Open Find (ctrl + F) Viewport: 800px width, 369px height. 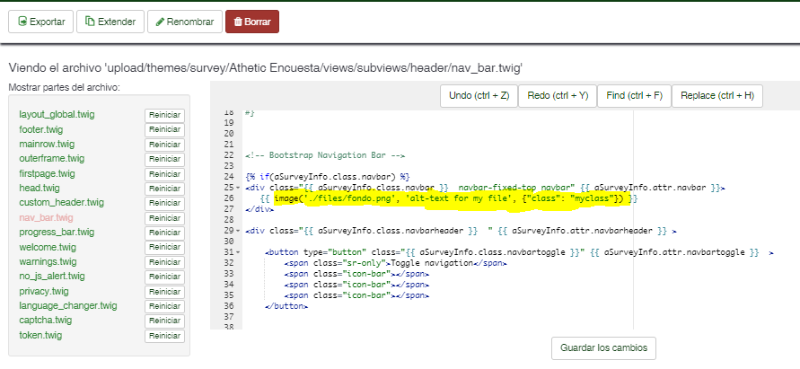[x=634, y=96]
